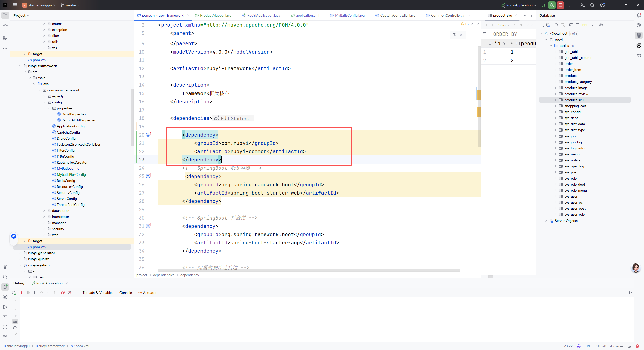Click View Breakpoints icon in the Debug toolbar
This screenshot has height=350, width=644.
[63, 293]
